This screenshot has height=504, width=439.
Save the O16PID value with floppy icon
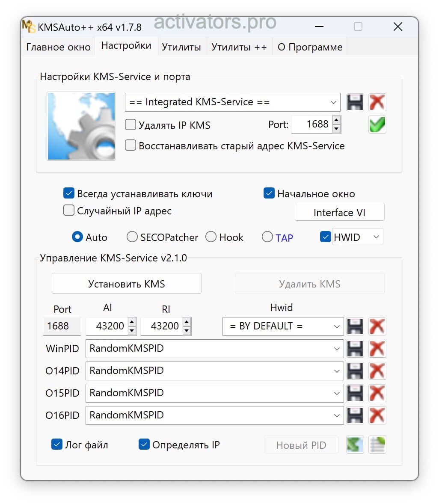pos(355,415)
